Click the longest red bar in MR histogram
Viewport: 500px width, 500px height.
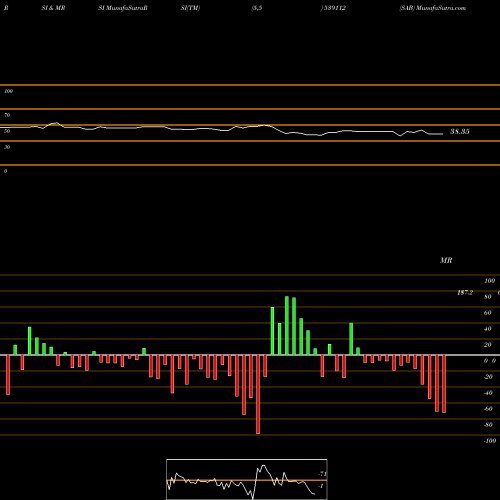[258, 394]
